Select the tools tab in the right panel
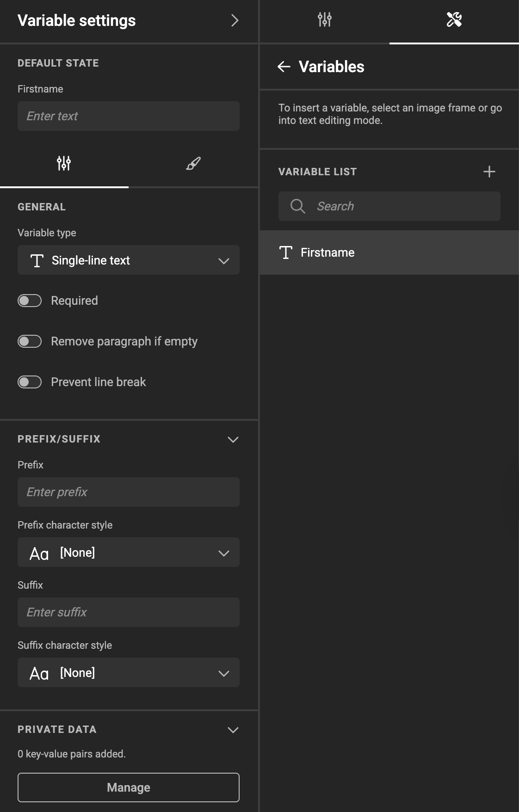Screen dimensions: 519x812 point(454,19)
